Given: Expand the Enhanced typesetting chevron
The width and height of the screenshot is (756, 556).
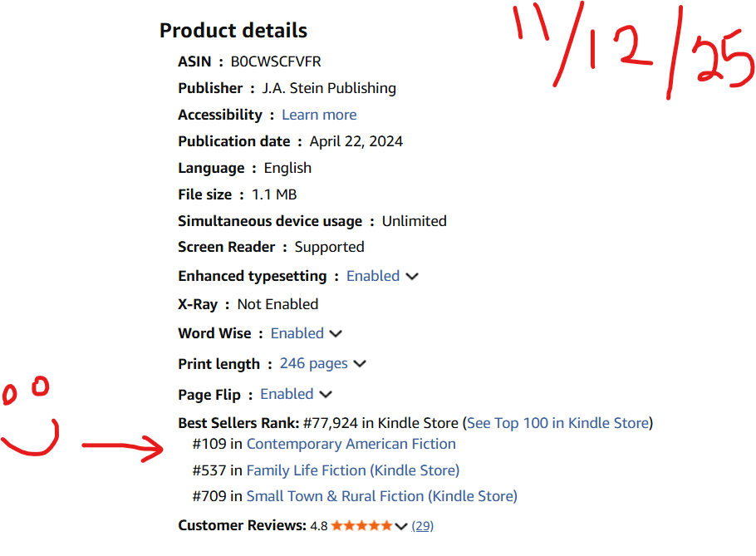Looking at the screenshot, I should [412, 277].
